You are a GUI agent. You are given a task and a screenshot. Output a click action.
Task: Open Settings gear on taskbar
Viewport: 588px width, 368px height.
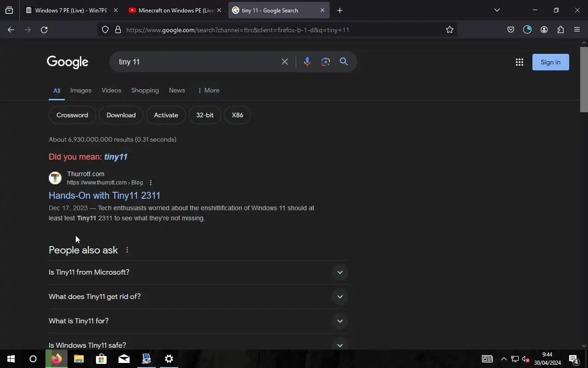click(x=169, y=359)
